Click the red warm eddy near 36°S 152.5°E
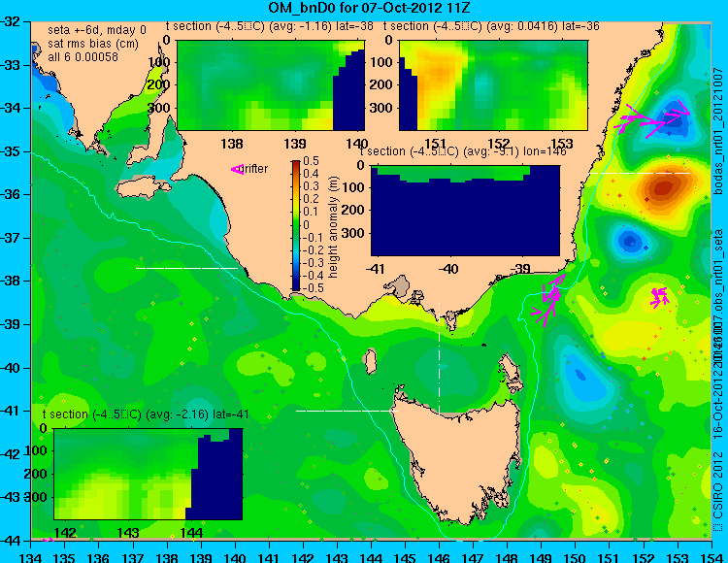Screen dimensions: 728x563 (663, 188)
